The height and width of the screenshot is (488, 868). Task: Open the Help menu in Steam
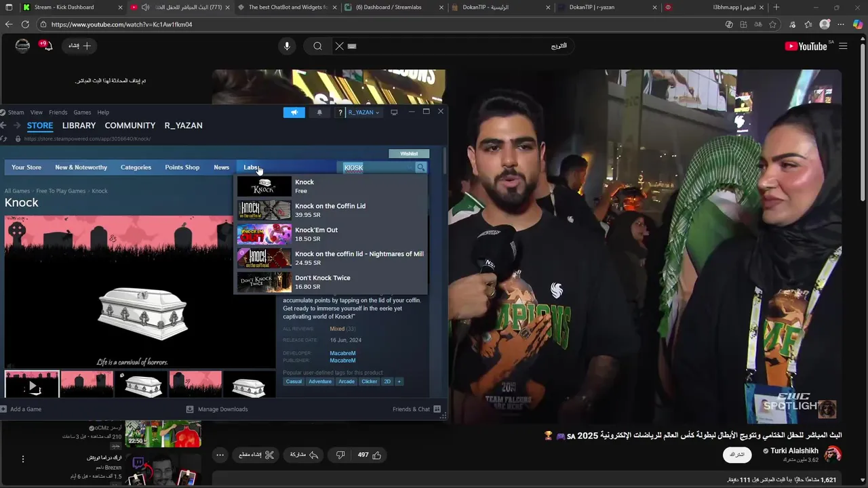click(103, 113)
